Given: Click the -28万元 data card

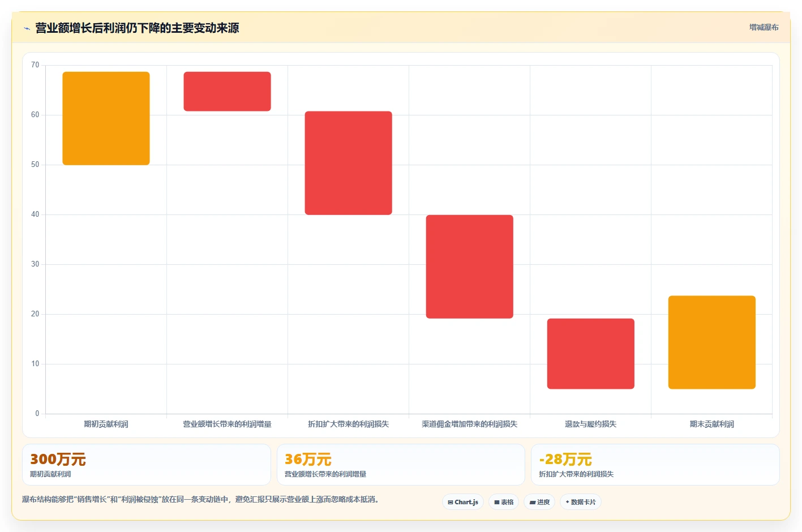Looking at the screenshot, I should click(655, 465).
